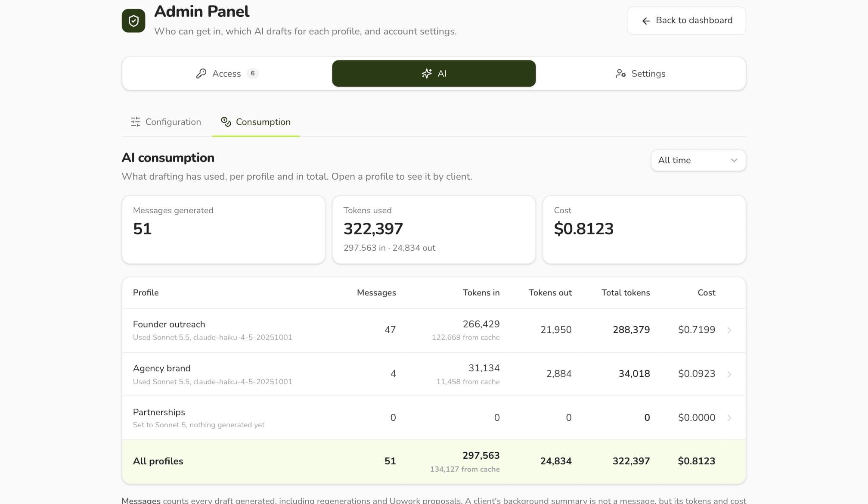Expand Partnerships row chevron
The width and height of the screenshot is (868, 504).
coord(729,418)
